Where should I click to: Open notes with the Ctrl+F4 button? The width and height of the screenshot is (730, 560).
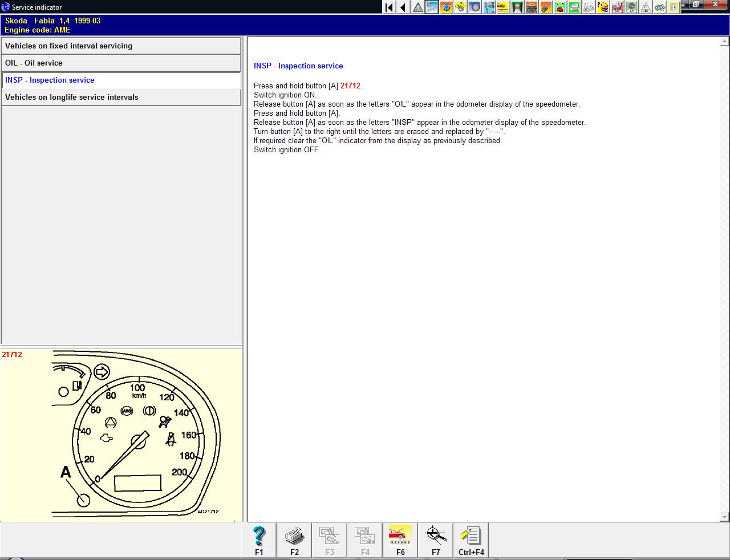pos(471,540)
